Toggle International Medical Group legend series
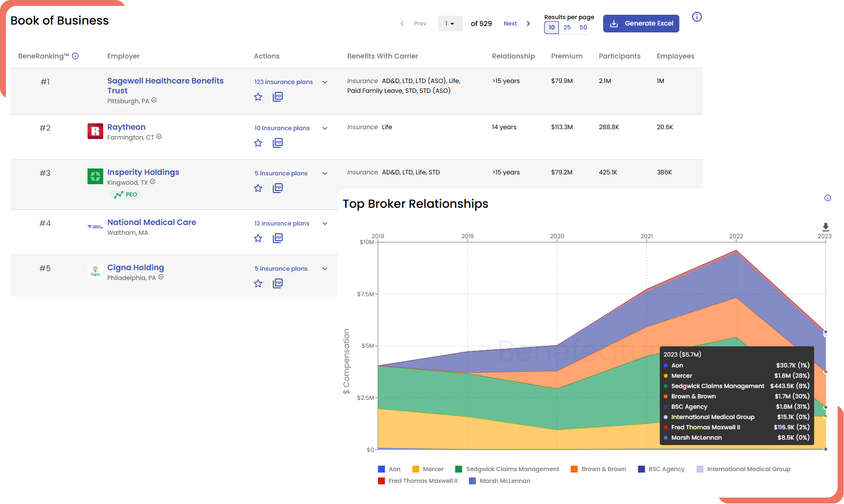The height and width of the screenshot is (504, 844). click(744, 469)
